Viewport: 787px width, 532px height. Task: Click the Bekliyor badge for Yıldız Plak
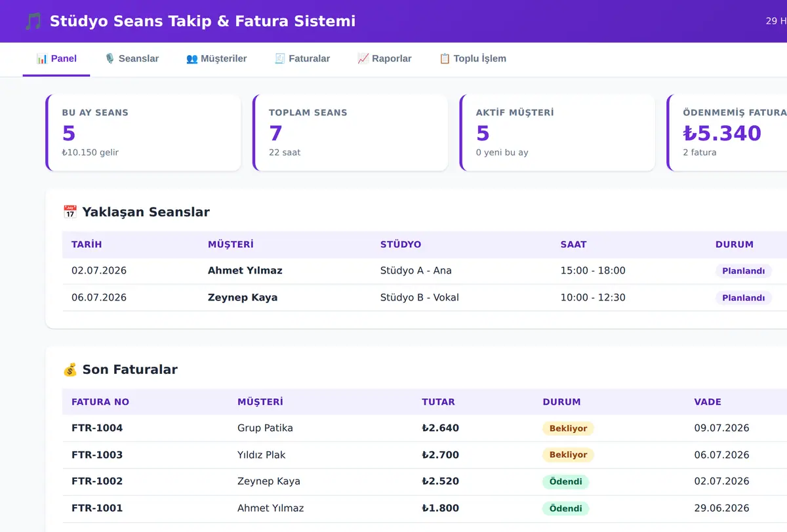568,455
